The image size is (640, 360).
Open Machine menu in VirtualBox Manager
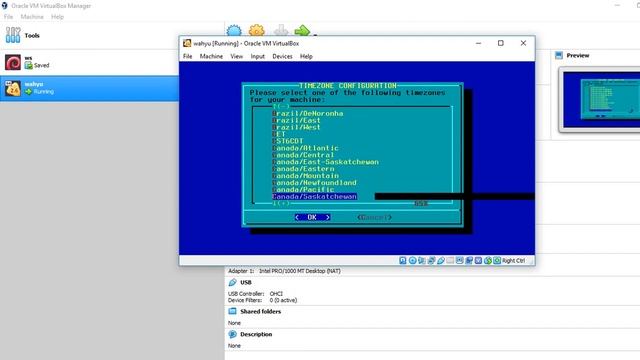[32, 17]
